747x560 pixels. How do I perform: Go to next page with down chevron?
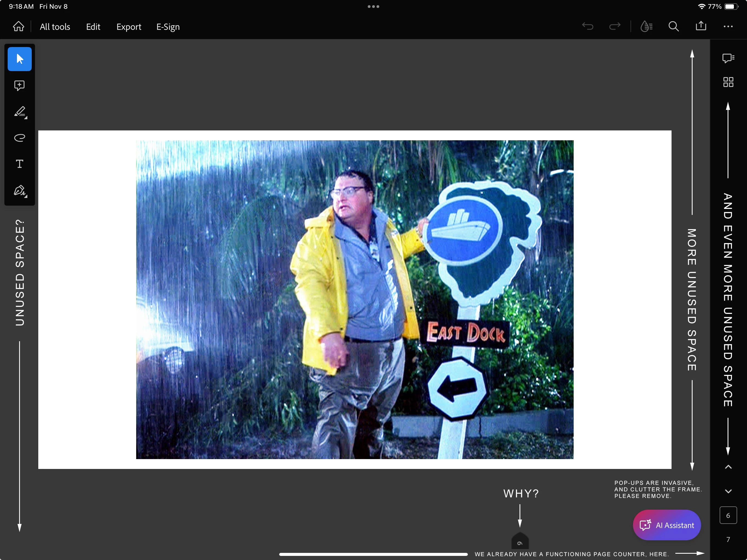click(728, 491)
